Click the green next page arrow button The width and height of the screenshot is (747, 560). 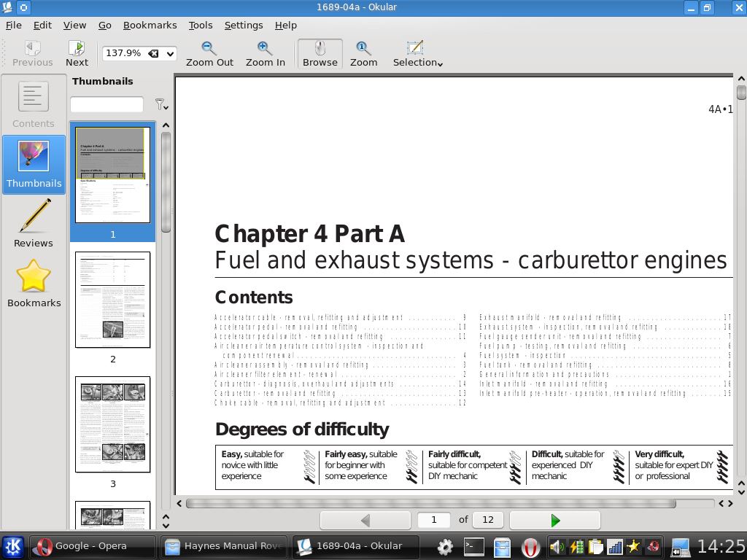coord(555,520)
